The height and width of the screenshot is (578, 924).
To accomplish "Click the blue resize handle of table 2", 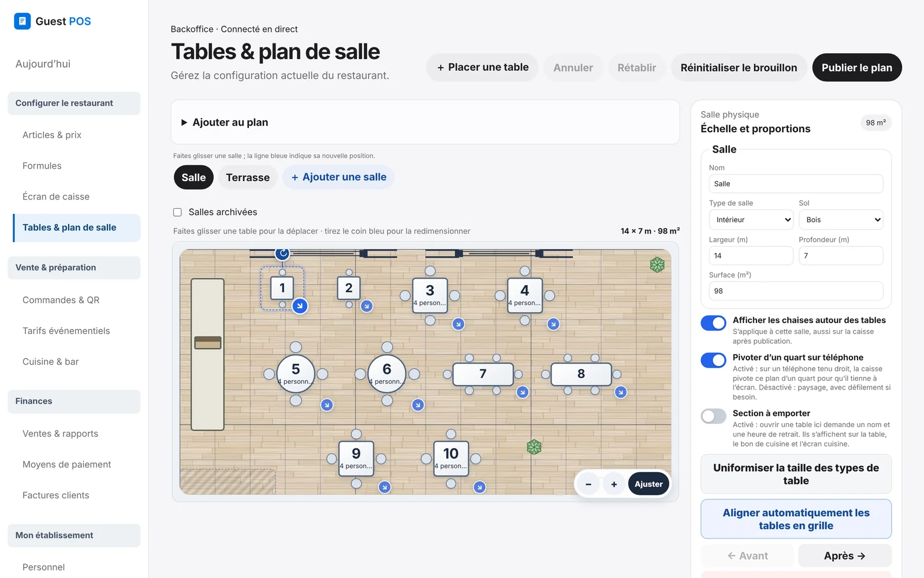I will point(367,306).
